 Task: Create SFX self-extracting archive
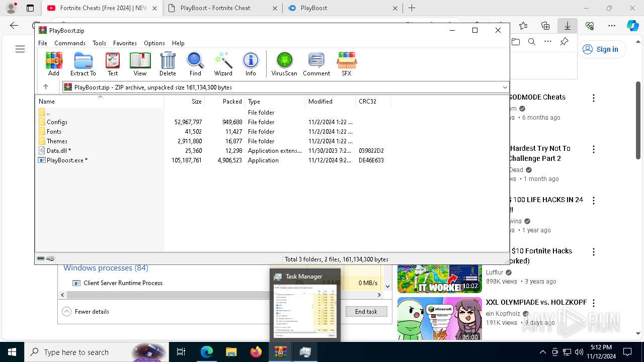coord(347,64)
